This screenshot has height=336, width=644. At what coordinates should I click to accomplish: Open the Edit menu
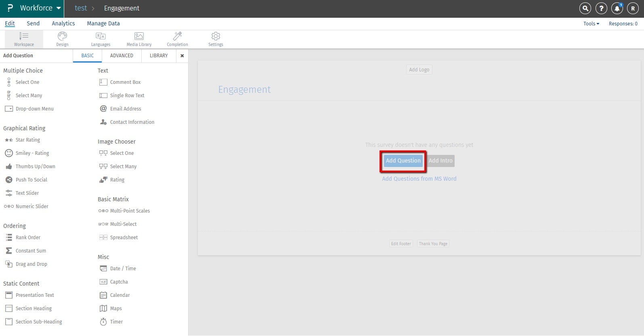(10, 23)
